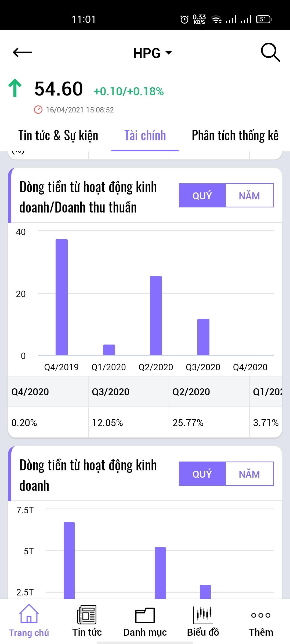Tap the back arrow icon
Screen dimensions: 290x644
tap(23, 52)
